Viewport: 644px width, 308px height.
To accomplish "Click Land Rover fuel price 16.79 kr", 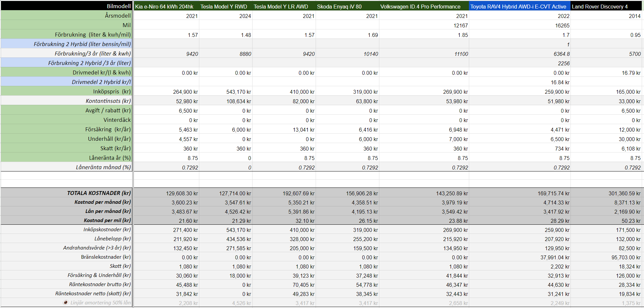I will click(631, 73).
